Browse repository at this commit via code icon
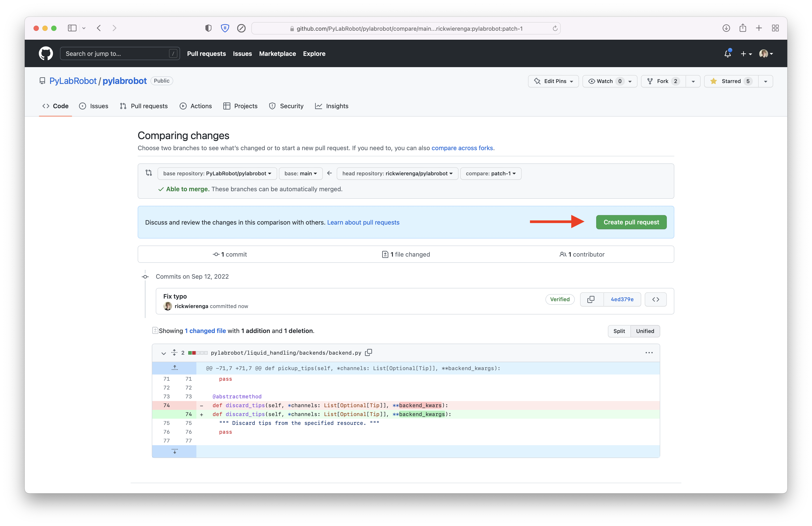The height and width of the screenshot is (526, 812). (x=655, y=299)
